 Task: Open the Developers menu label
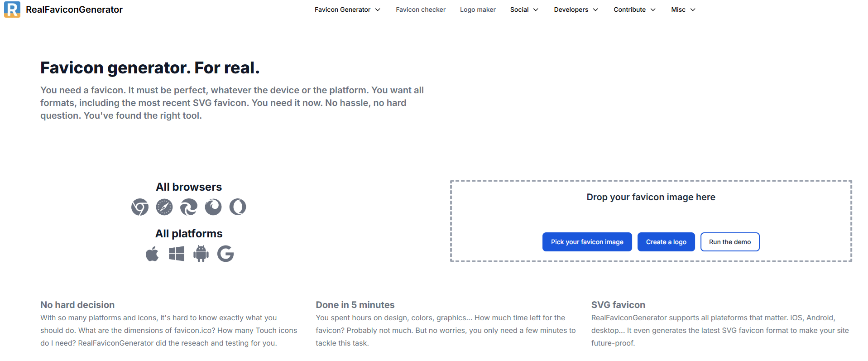click(x=571, y=10)
